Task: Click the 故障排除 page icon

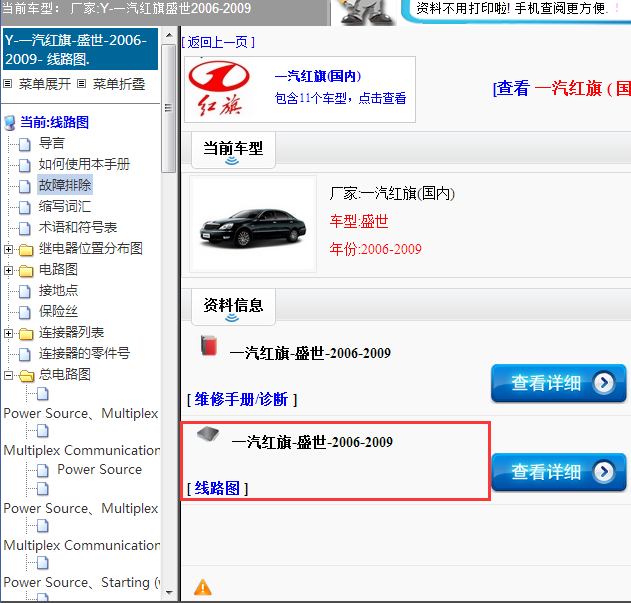Action: 25,186
